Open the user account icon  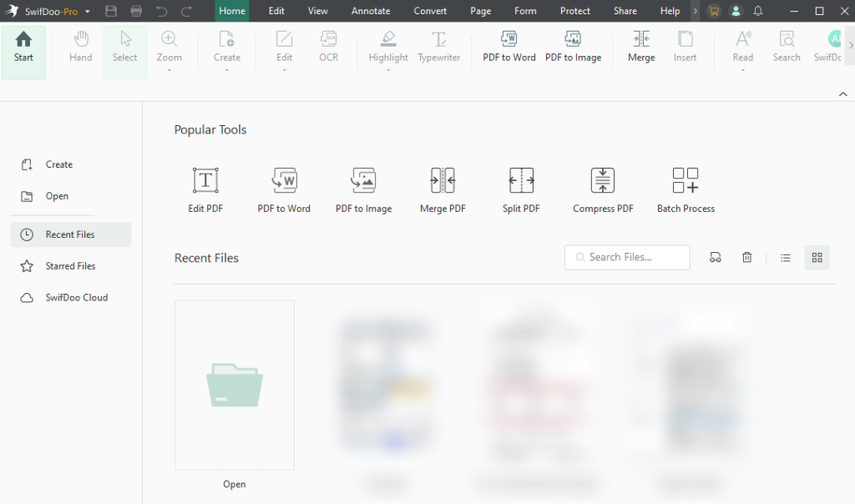736,11
